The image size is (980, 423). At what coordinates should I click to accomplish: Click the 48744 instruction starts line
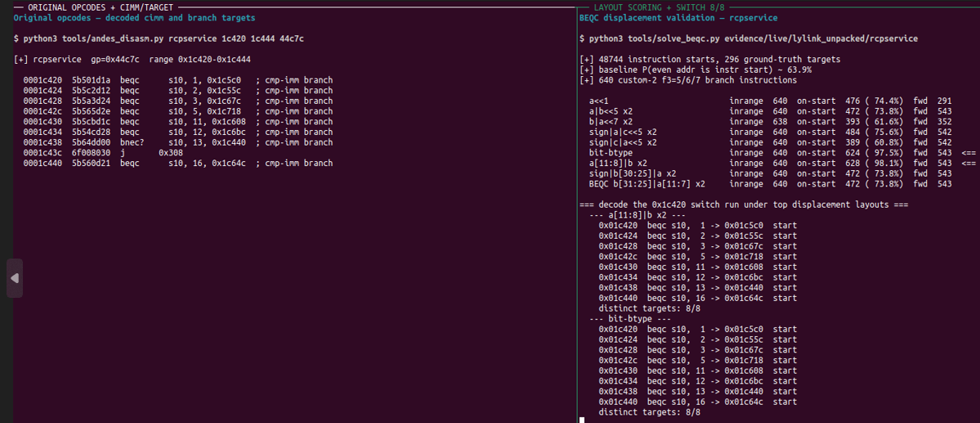tap(710, 60)
